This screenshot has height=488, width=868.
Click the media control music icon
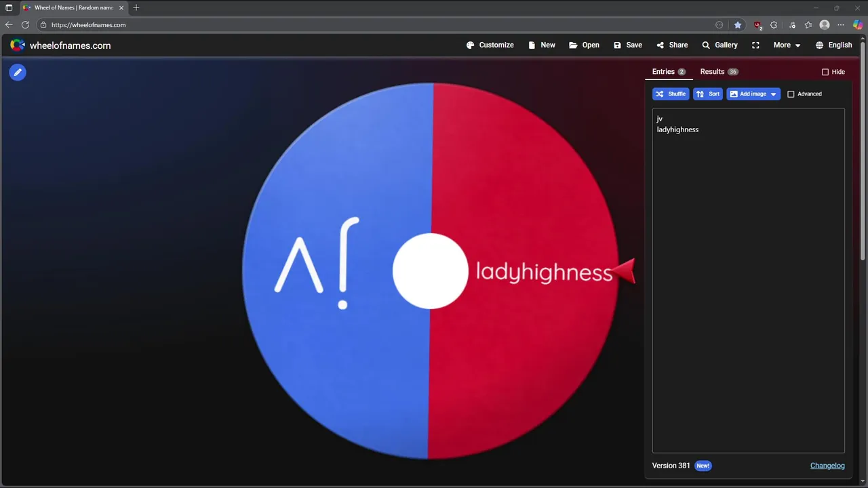tap(792, 25)
